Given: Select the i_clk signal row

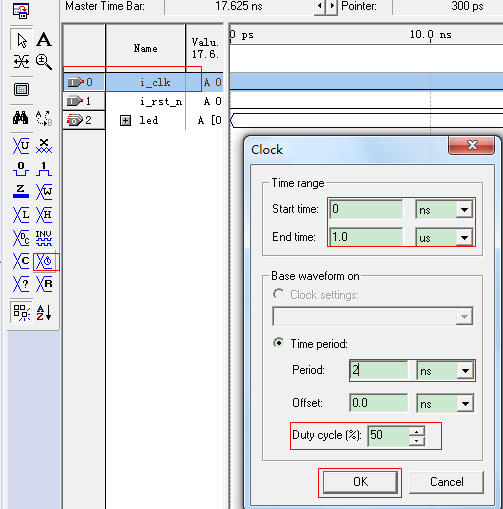Looking at the screenshot, I should (143, 82).
